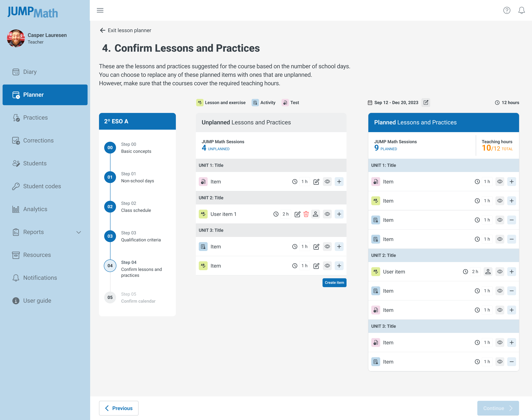Delete User item 1 with trash icon
This screenshot has height=420, width=532.
(306, 214)
